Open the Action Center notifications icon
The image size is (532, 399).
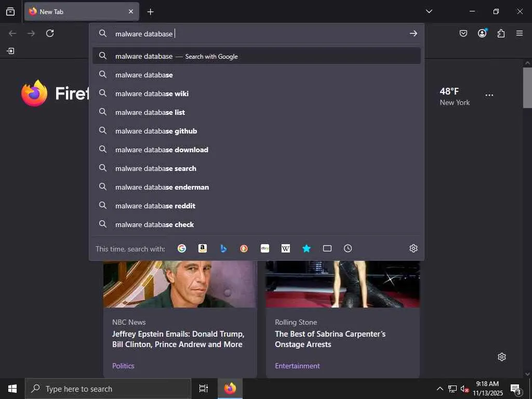pos(515,389)
